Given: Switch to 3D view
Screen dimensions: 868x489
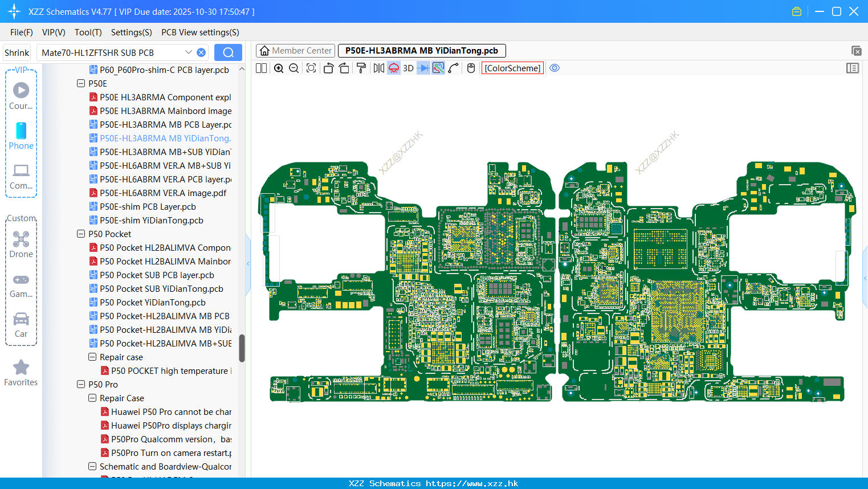Looking at the screenshot, I should (408, 68).
